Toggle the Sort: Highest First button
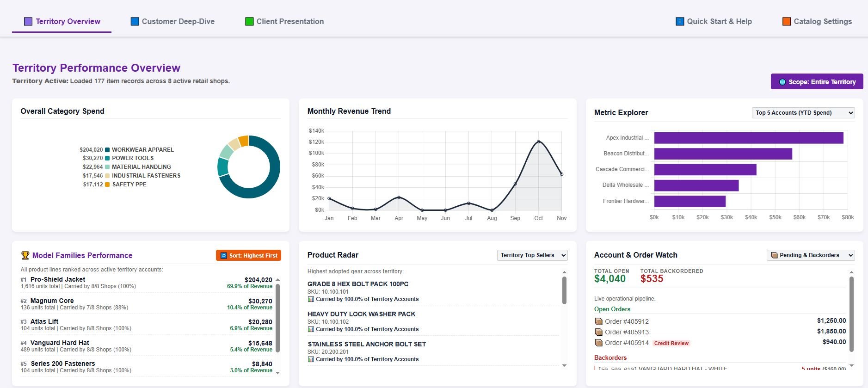Image resolution: width=868 pixels, height=388 pixels. coord(248,256)
